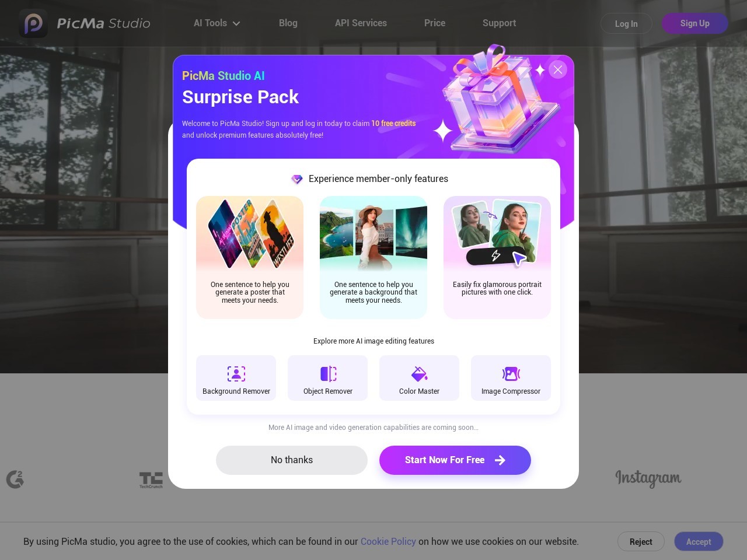Open the Price page
This screenshot has width=747, height=560.
435,23
